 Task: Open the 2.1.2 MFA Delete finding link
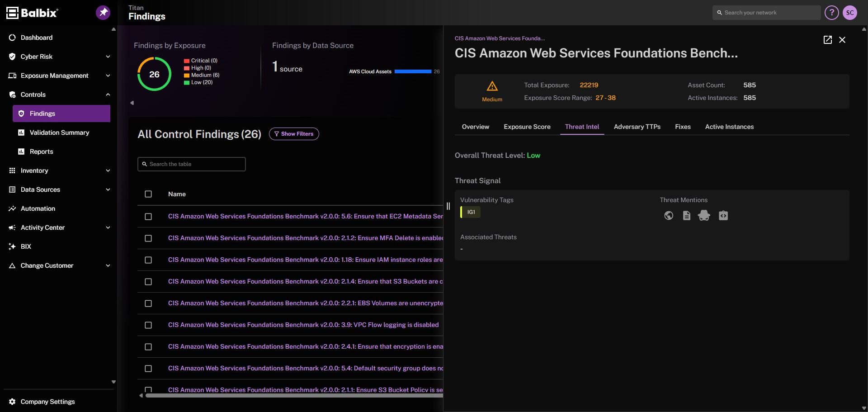pyautogui.click(x=306, y=238)
